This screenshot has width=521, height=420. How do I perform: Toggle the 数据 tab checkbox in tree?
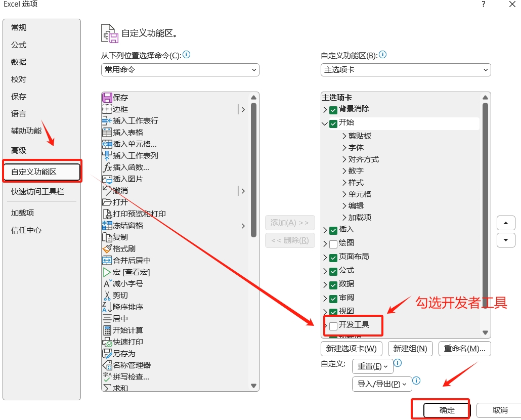(333, 285)
